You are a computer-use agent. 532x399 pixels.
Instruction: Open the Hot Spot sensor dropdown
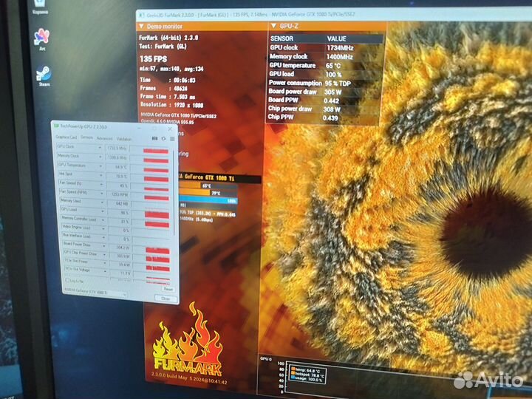(x=101, y=175)
